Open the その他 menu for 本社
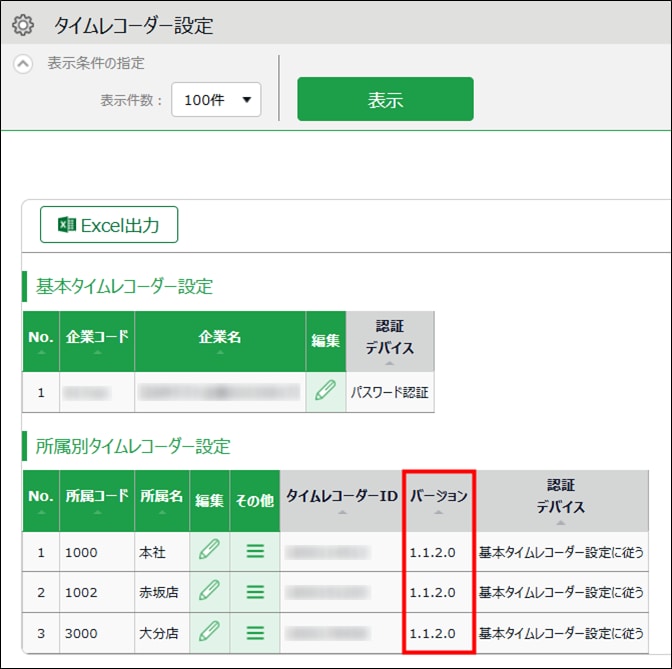The height and width of the screenshot is (669, 672). tap(255, 551)
